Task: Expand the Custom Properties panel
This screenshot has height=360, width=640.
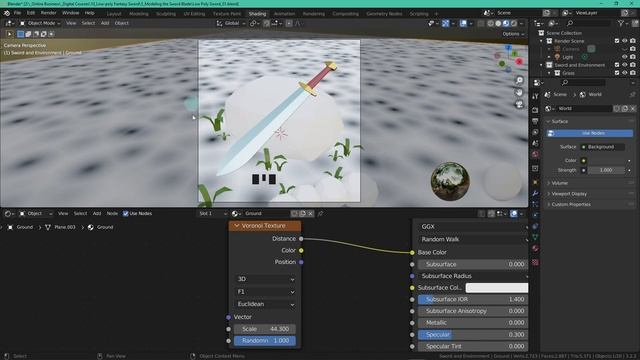Action: [571, 204]
